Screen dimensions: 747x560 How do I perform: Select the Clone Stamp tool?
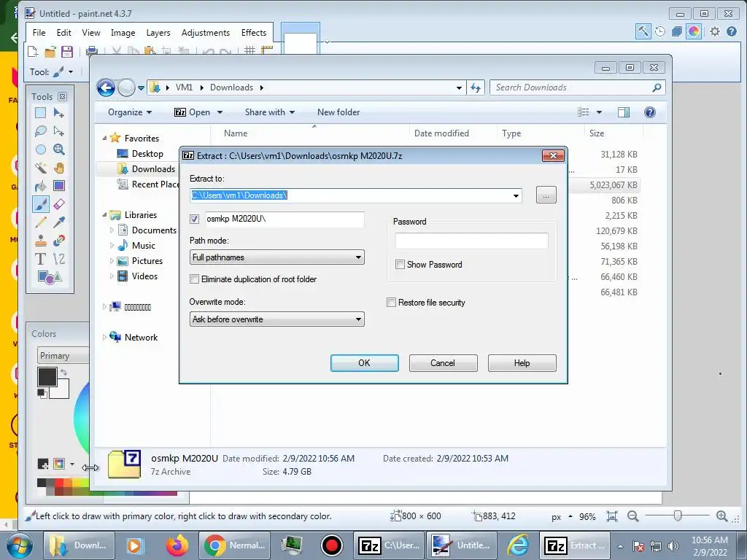coord(41,241)
